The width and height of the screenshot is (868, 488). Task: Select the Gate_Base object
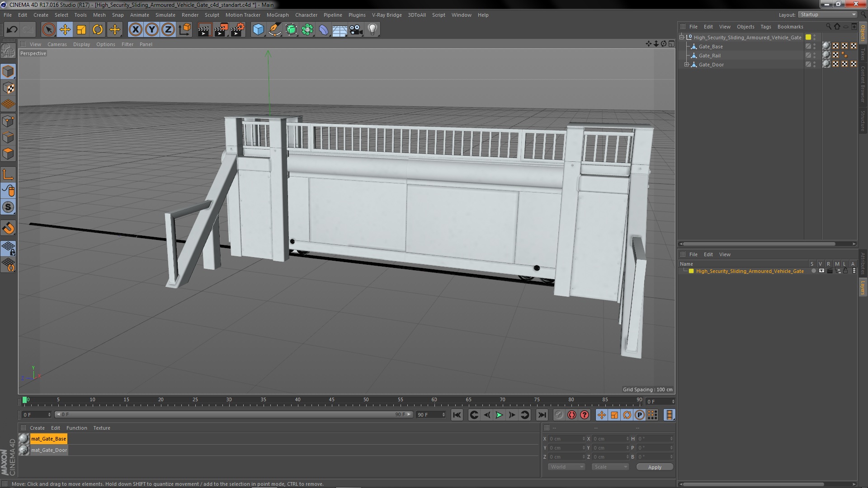click(711, 47)
